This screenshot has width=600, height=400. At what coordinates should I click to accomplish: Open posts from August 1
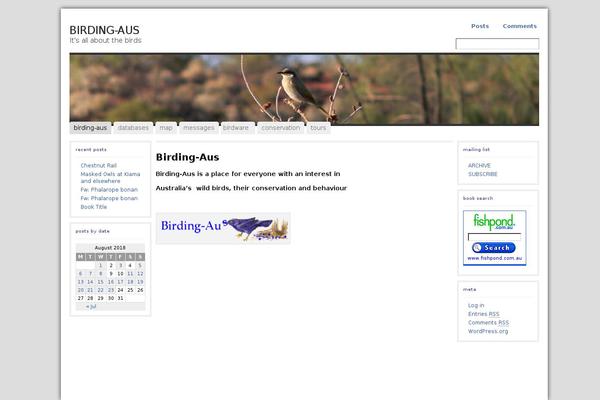point(100,265)
